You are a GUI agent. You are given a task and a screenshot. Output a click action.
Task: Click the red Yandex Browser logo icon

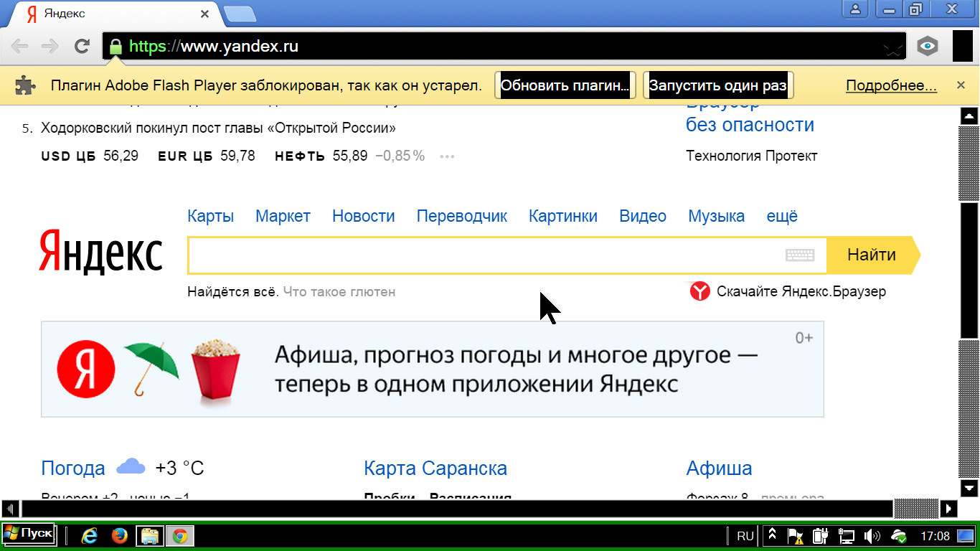point(699,291)
